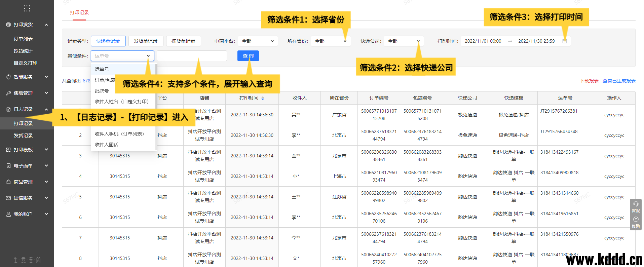Click waybill number 318413422493167

[x=560, y=152]
